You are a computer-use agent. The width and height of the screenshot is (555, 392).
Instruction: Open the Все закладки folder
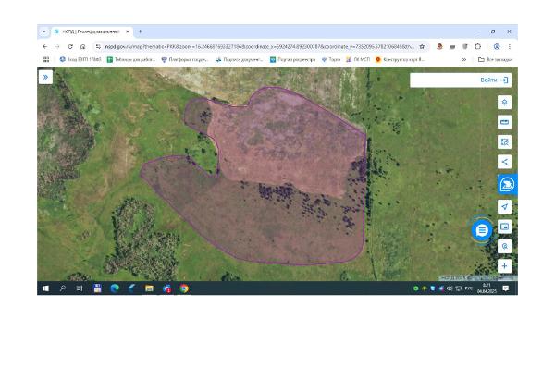[x=495, y=59]
